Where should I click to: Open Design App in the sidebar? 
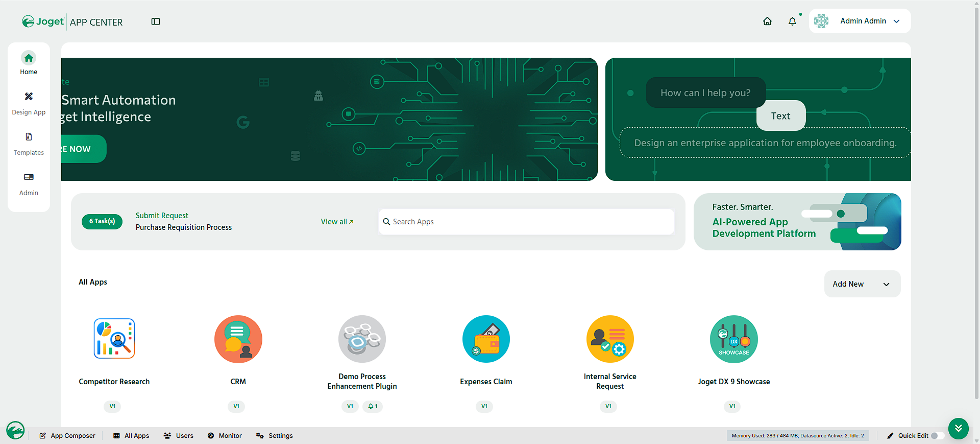(29, 104)
